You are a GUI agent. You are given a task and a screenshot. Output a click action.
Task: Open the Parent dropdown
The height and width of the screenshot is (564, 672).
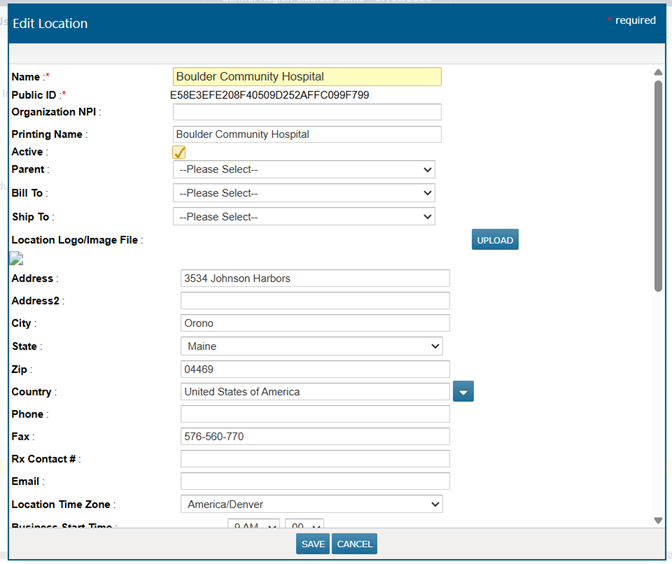click(x=304, y=170)
